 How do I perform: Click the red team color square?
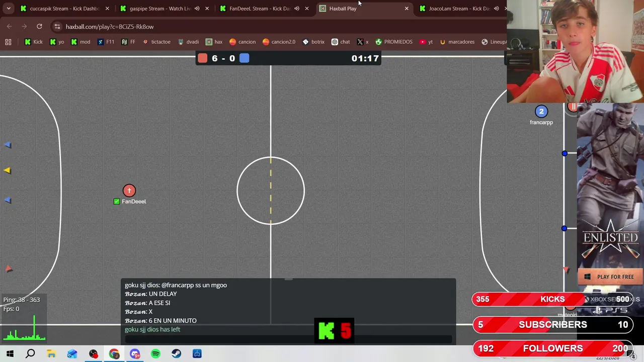pyautogui.click(x=202, y=58)
